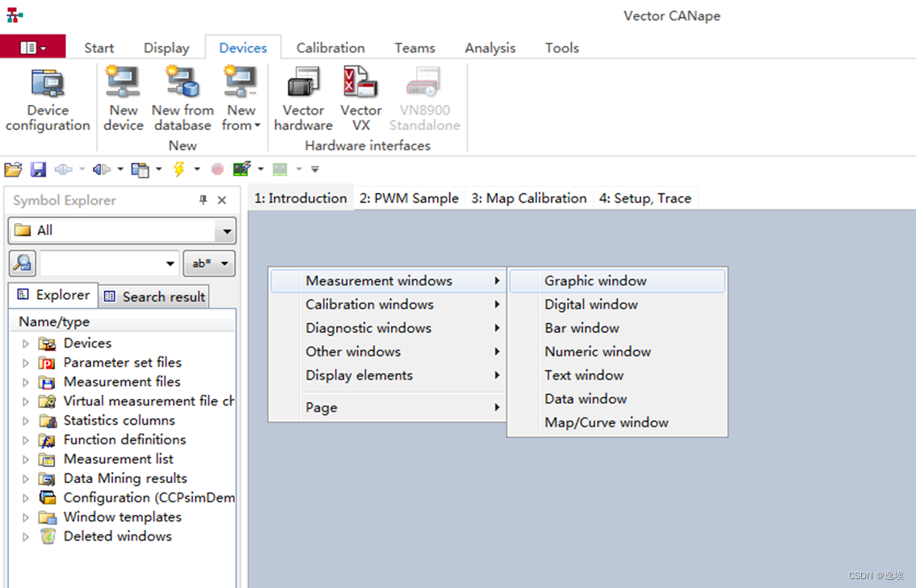Select Deleted windows tree item
This screenshot has width=916, height=588.
pyautogui.click(x=117, y=536)
